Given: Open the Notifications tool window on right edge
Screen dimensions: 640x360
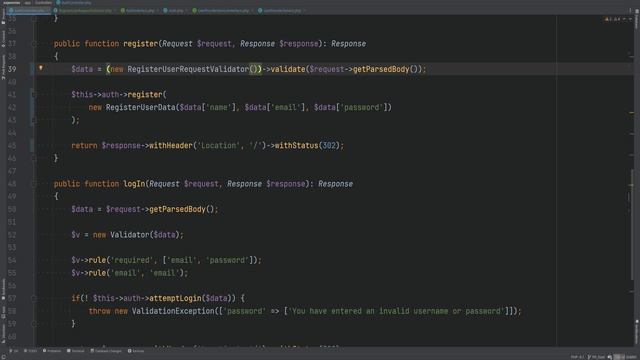Looking at the screenshot, I should click(x=637, y=331).
